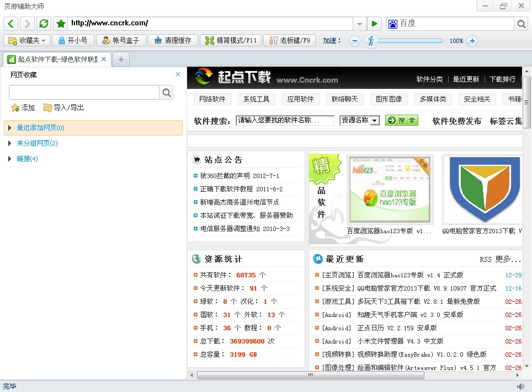Click the software name search field

[285, 120]
